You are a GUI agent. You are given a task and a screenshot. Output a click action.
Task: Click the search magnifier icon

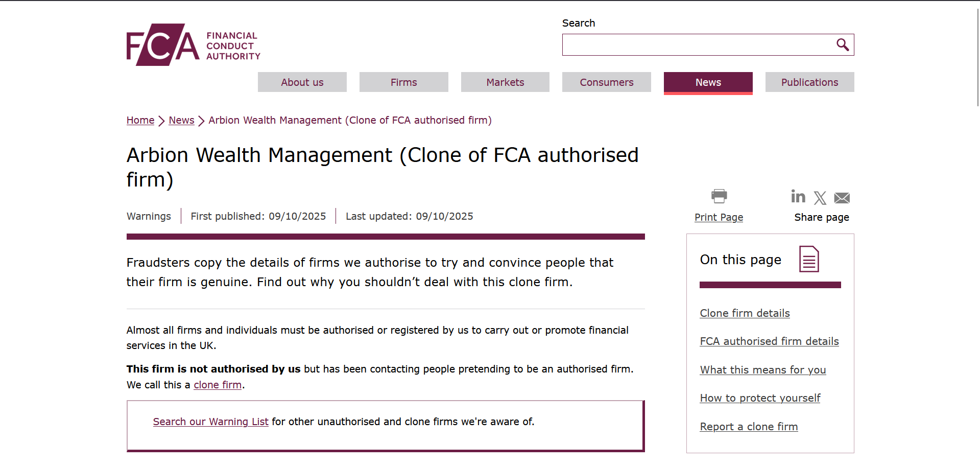point(842,44)
